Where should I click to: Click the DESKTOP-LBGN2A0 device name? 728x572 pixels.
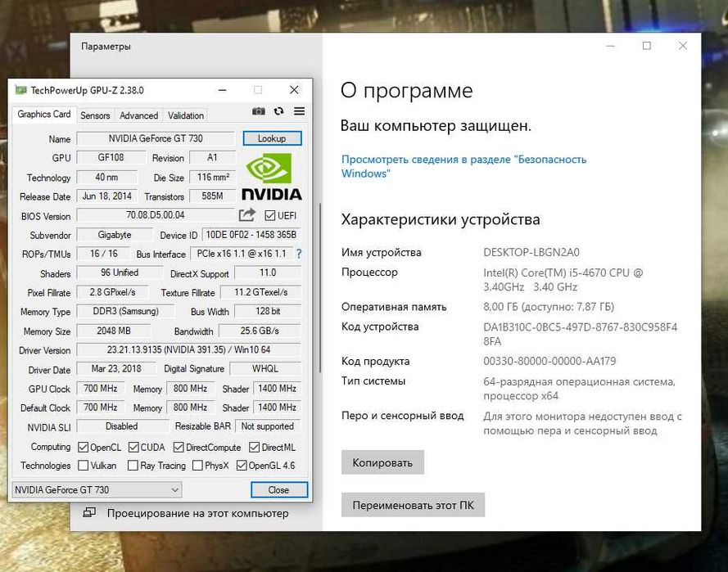tap(531, 252)
